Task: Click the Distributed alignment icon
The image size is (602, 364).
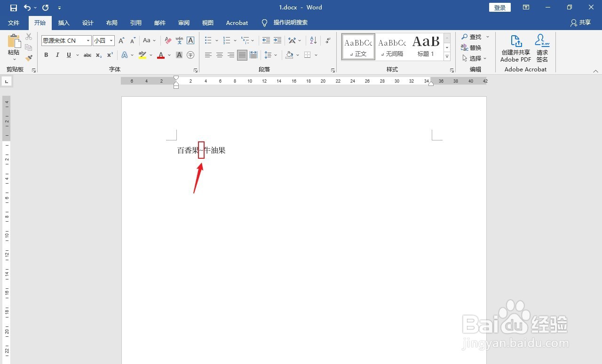Action: (253, 55)
